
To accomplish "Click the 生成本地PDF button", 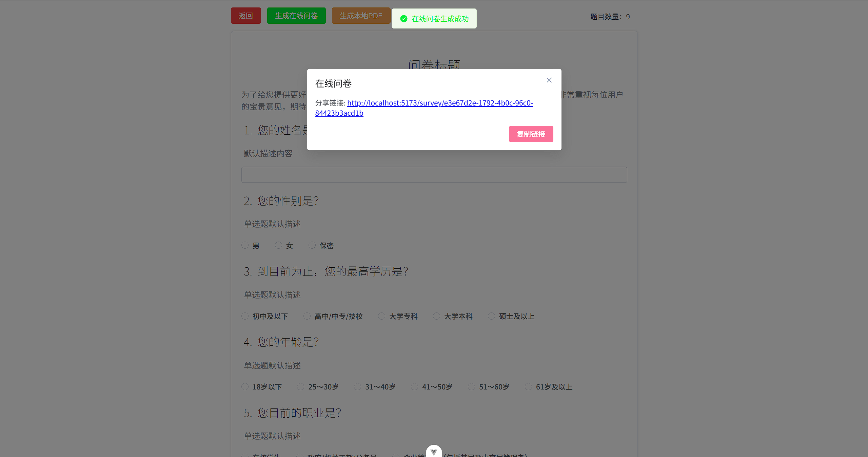I will tap(361, 16).
